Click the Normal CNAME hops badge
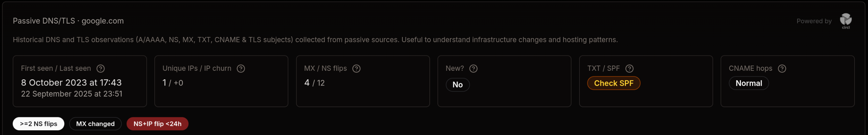The width and height of the screenshot is (868, 135). (749, 83)
